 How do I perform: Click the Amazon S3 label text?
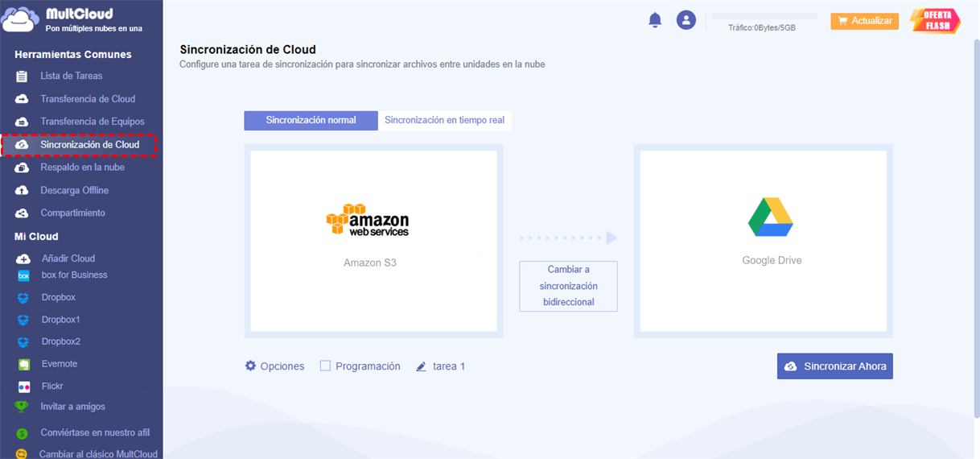tap(370, 263)
